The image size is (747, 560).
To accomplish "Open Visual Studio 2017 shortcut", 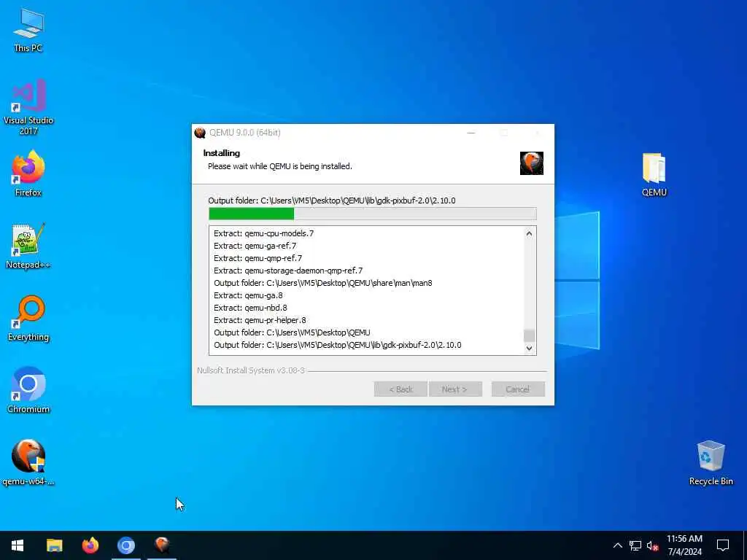I will [x=28, y=106].
